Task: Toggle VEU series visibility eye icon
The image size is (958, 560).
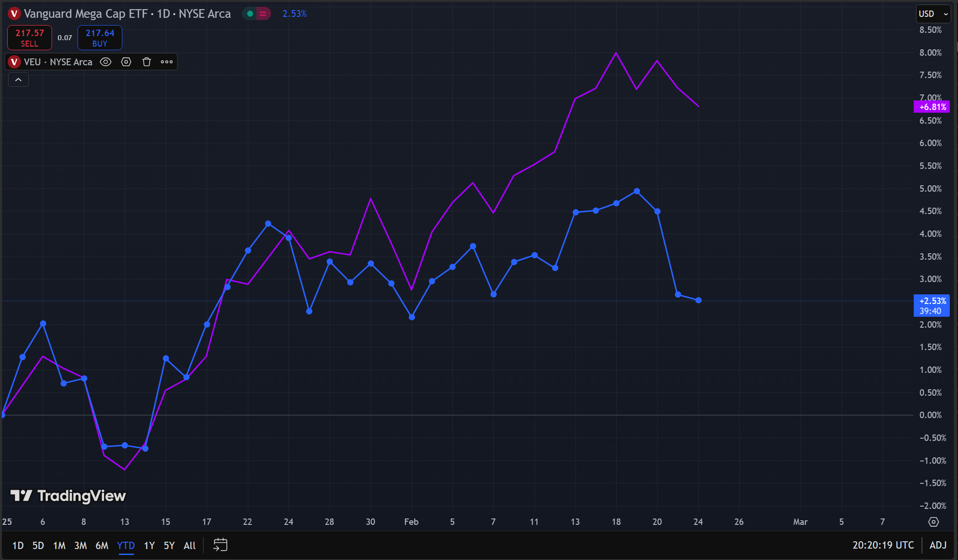Action: pos(105,62)
